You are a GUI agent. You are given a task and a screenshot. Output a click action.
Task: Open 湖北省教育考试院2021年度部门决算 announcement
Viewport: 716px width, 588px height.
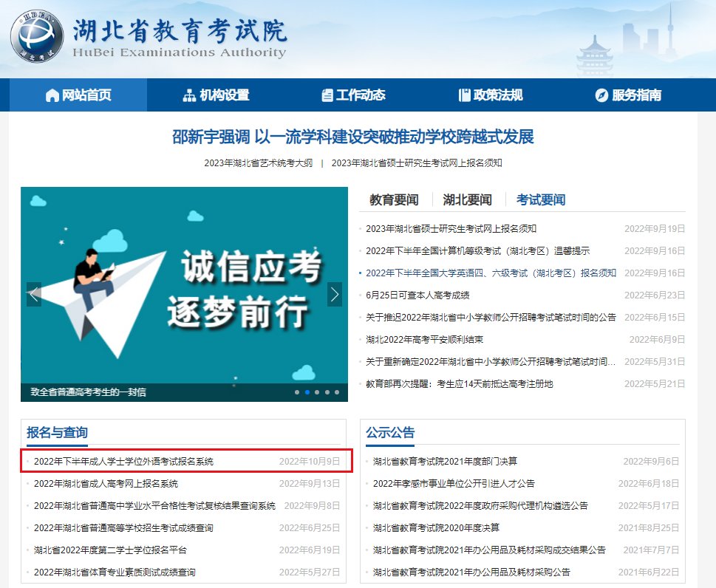446,462
